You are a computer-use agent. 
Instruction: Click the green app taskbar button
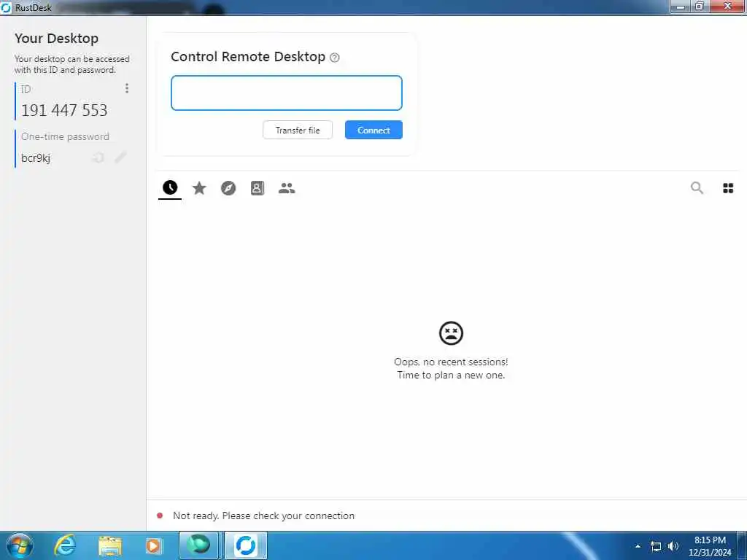(198, 545)
